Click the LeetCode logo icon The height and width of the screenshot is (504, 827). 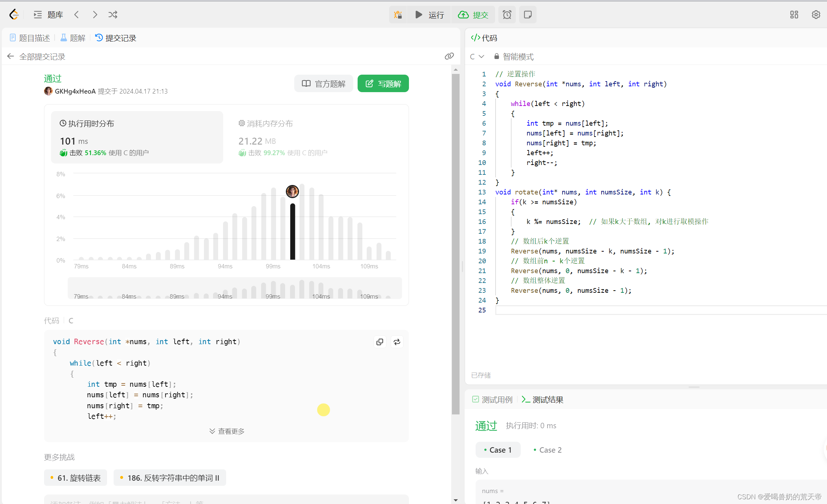coord(14,15)
